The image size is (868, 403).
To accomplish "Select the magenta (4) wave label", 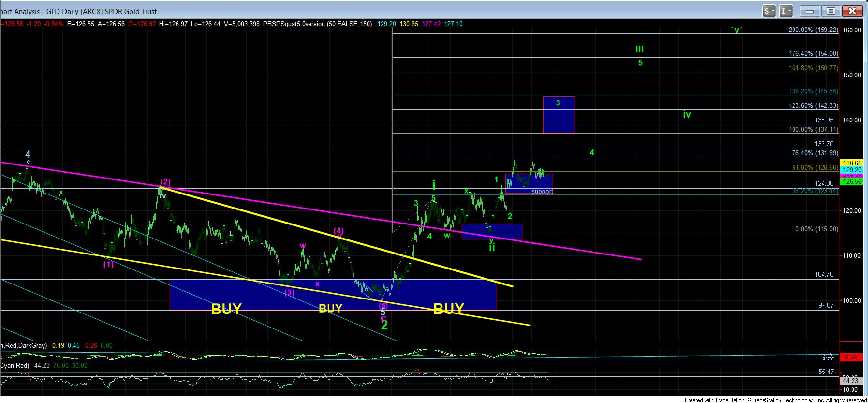I will coord(339,231).
